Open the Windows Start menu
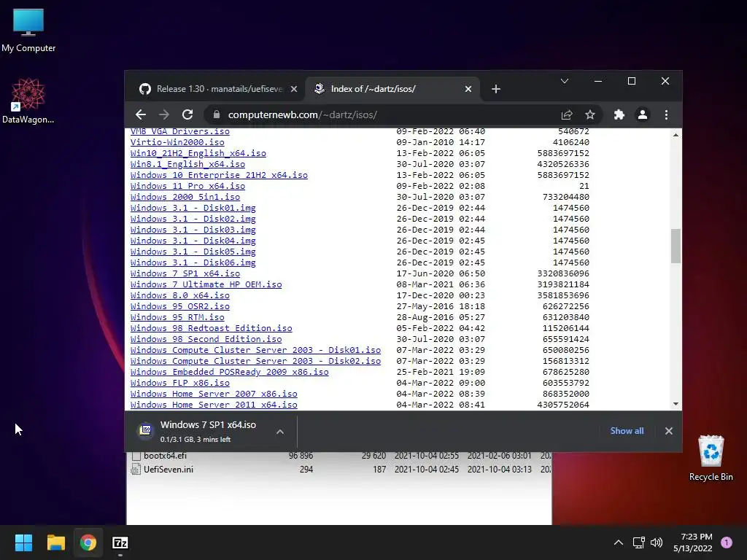Image resolution: width=747 pixels, height=560 pixels. pyautogui.click(x=23, y=542)
